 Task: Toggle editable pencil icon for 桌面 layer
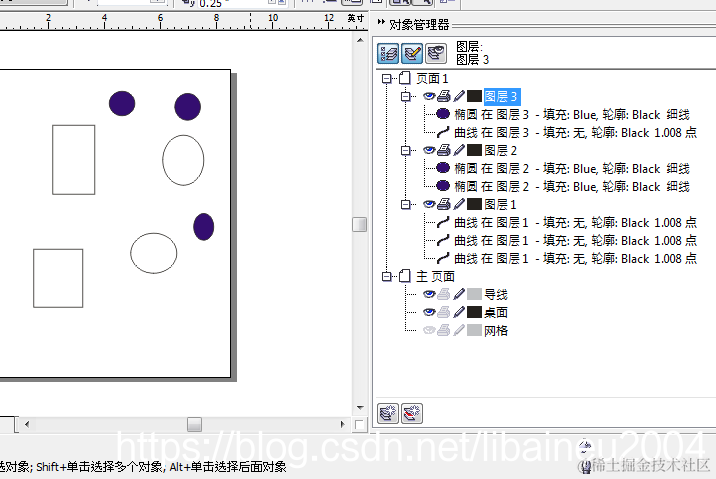pyautogui.click(x=459, y=312)
